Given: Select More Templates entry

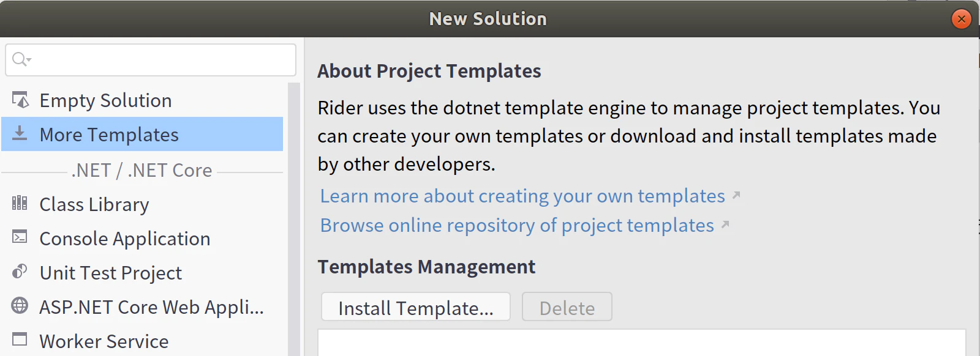Looking at the screenshot, I should (x=142, y=134).
